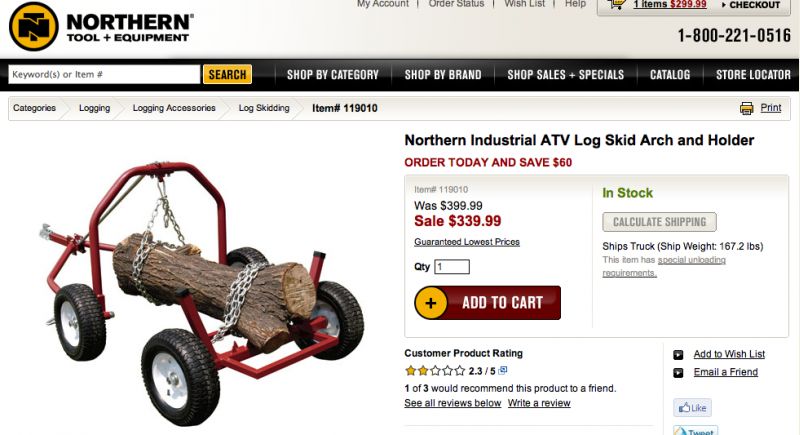
Task: Click the yellow Search button
Action: (x=227, y=74)
